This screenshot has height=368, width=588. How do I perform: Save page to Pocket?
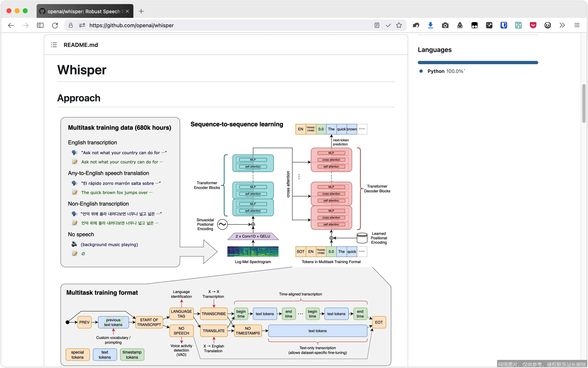tap(533, 25)
